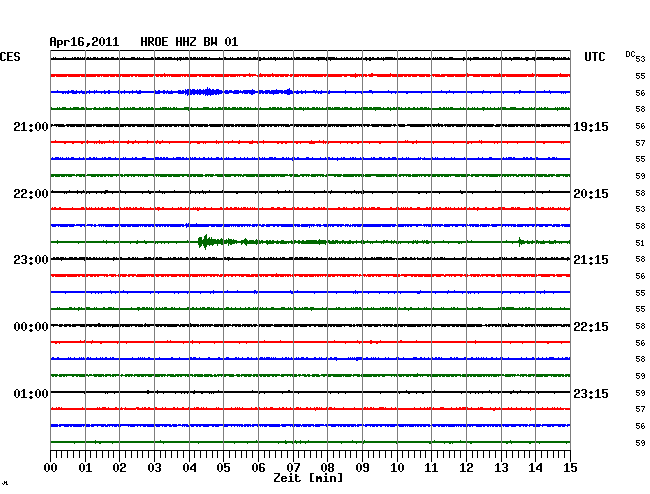This screenshot has height=494, width=650.
Task: Click the DC offset value 51
Action: tap(640, 243)
